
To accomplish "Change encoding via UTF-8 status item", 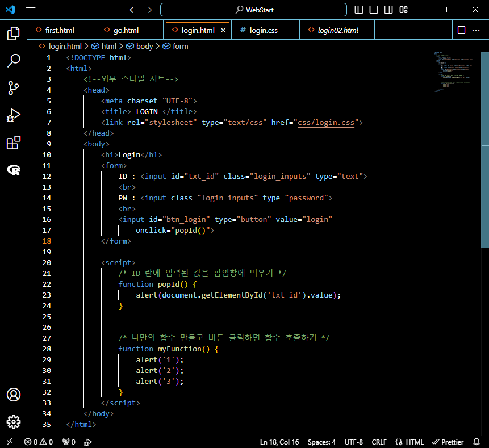I will (x=354, y=442).
